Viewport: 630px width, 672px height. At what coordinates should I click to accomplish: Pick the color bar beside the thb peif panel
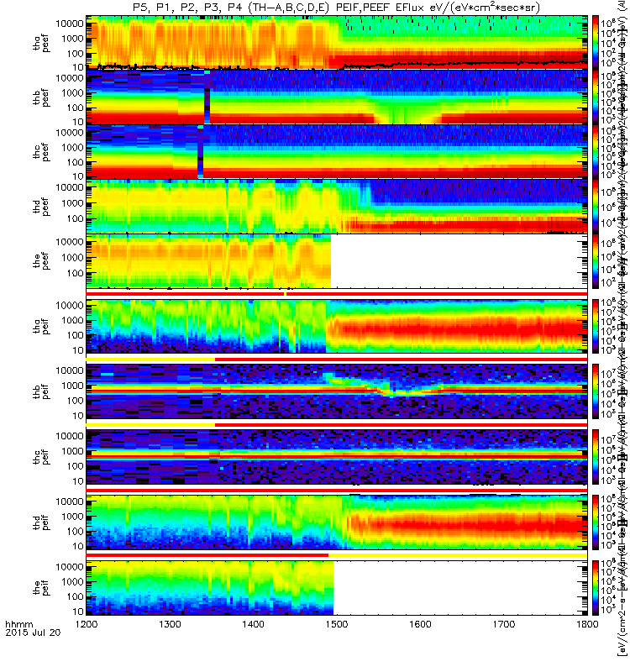click(596, 391)
